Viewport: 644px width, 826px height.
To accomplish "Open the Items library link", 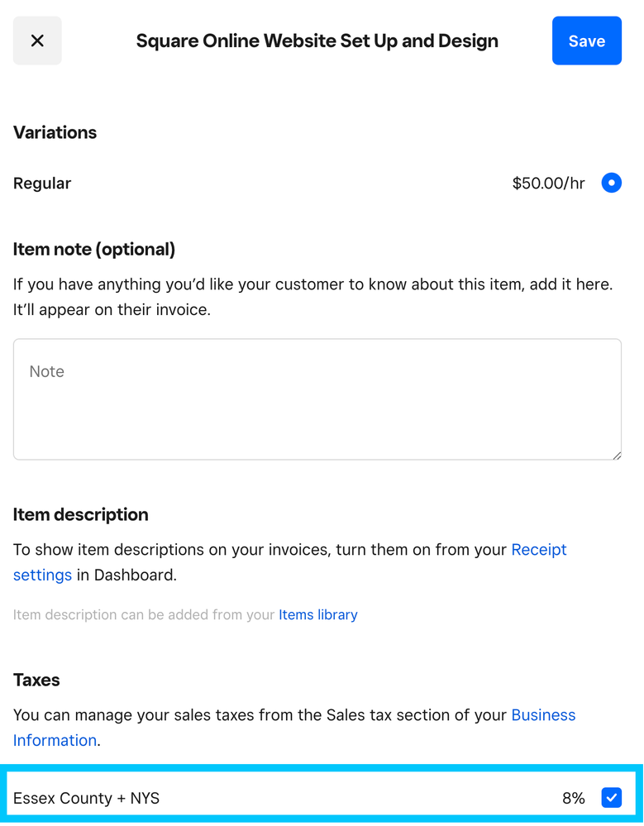I will click(317, 614).
